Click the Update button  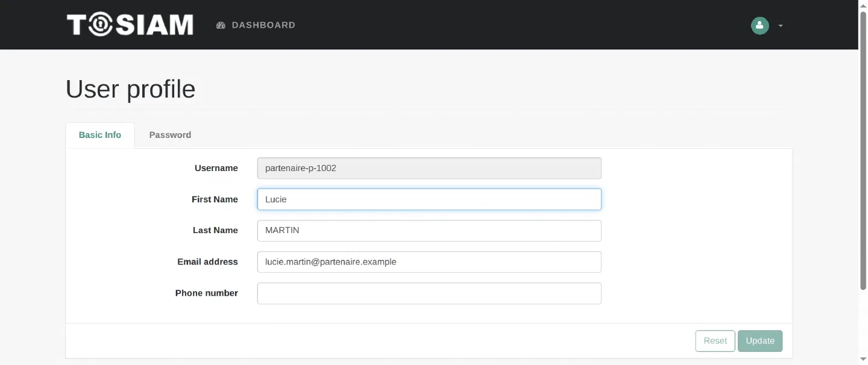[x=760, y=341]
